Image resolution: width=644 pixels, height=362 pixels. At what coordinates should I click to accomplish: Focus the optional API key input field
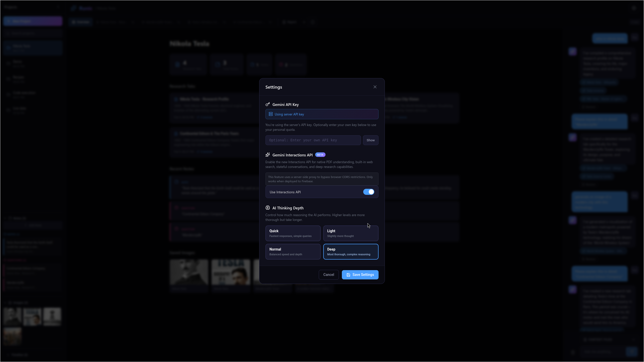coord(313,140)
